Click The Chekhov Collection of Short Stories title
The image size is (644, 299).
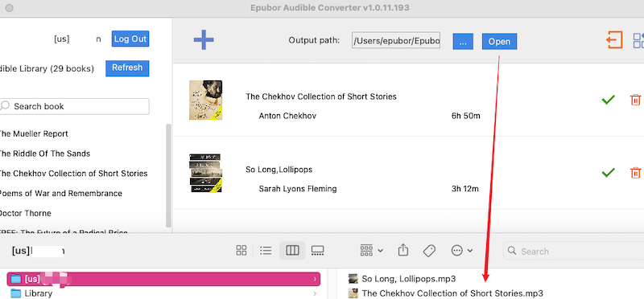coord(321,96)
